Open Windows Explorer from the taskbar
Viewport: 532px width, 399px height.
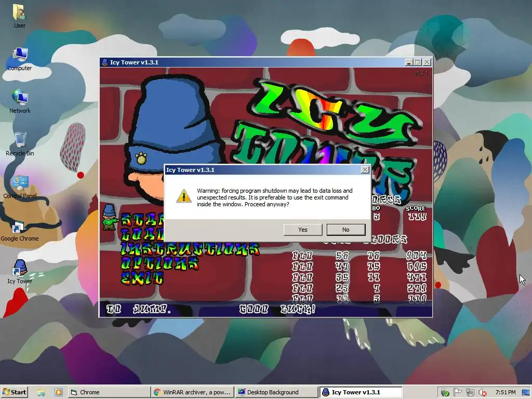pos(41,393)
